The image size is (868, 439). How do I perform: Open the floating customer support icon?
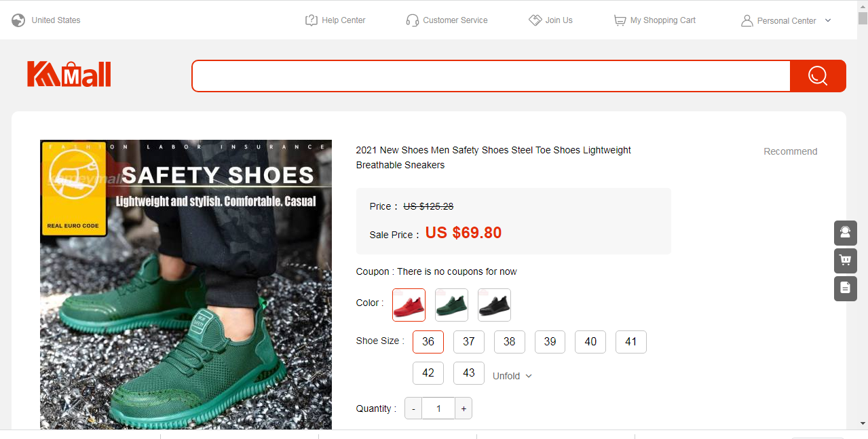coord(845,233)
